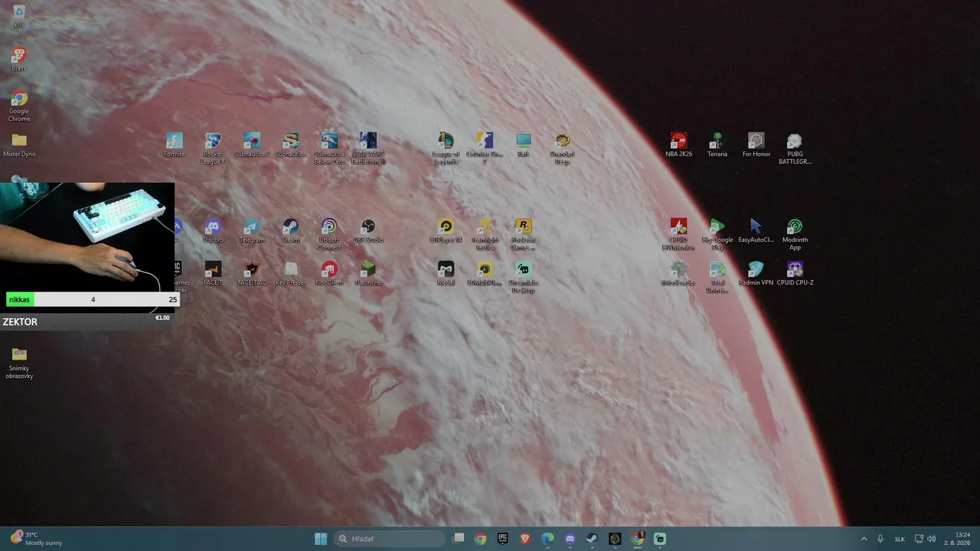This screenshot has width=980, height=551.
Task: Open the weather widget showing Mostly sunny
Action: click(x=36, y=539)
